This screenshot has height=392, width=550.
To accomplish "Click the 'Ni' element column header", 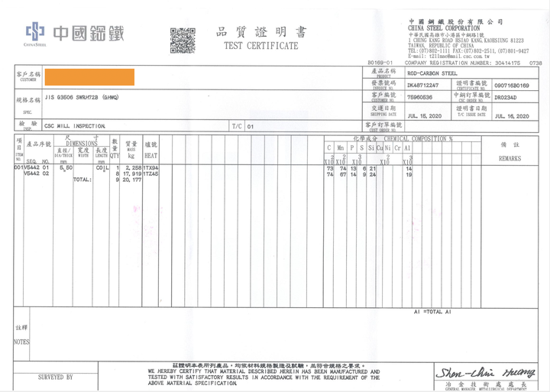I will click(387, 148).
